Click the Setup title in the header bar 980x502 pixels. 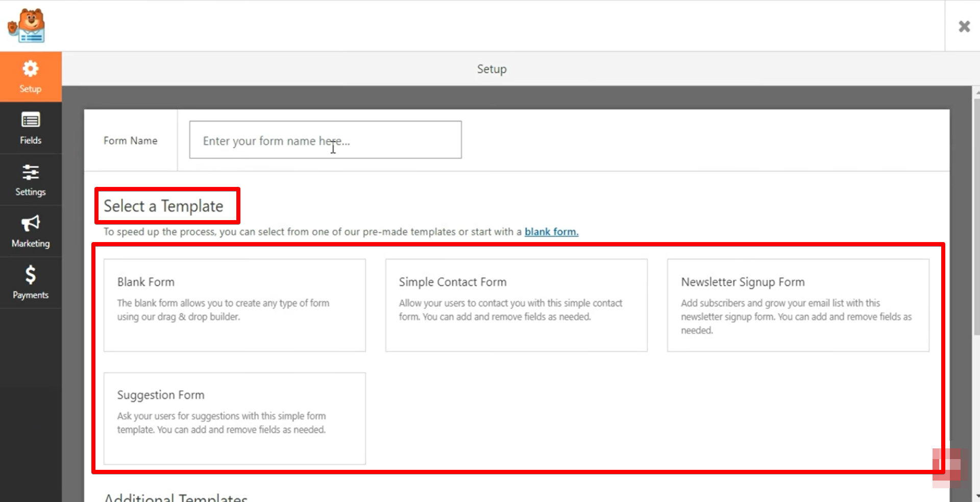[x=492, y=69]
